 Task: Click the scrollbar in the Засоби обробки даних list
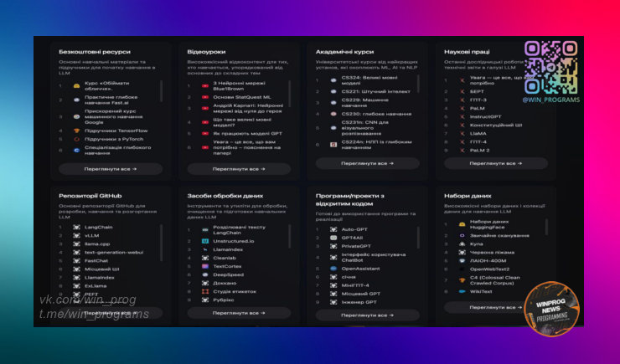coord(290,236)
